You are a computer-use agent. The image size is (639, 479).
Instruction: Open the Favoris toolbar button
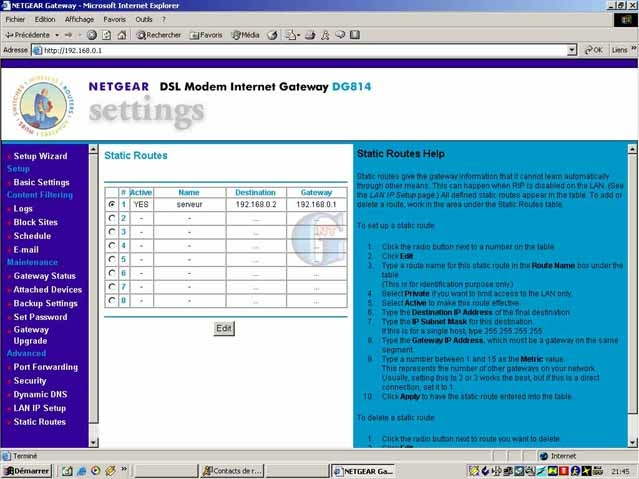[207, 35]
